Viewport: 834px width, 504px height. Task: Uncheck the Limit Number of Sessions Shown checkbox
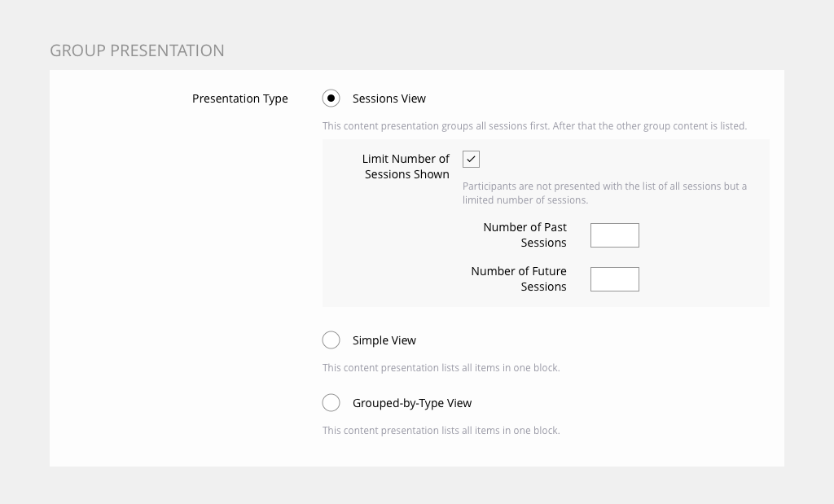[471, 160]
